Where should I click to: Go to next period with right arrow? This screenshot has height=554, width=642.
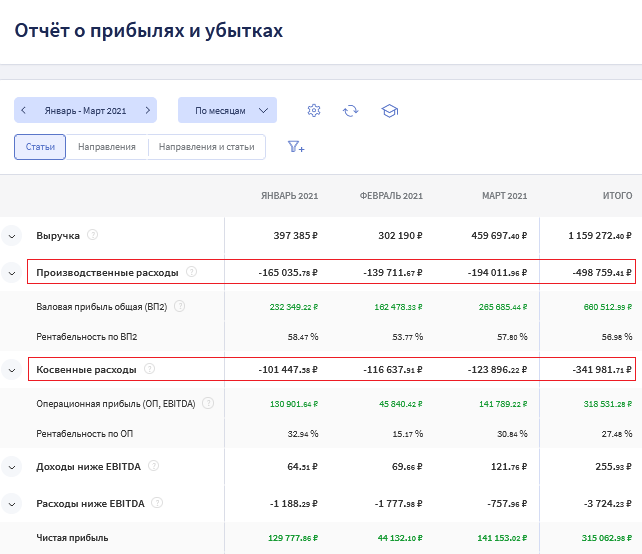pos(147,110)
